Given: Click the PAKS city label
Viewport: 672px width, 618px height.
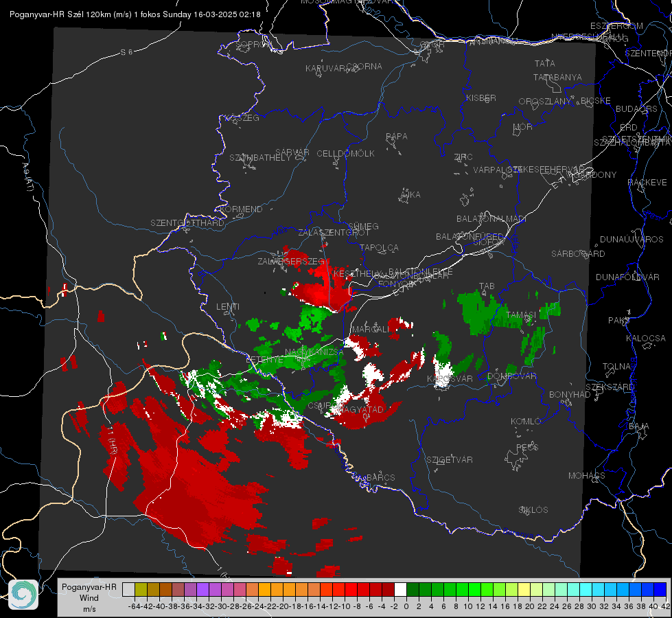Looking at the screenshot, I should [618, 321].
